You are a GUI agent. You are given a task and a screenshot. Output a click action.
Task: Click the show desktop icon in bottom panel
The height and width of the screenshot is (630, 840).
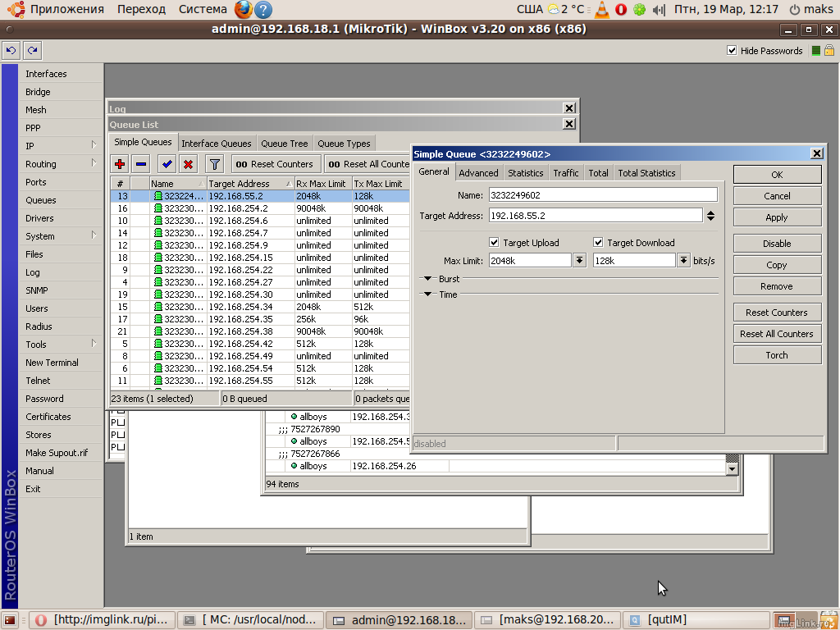pos(11,620)
